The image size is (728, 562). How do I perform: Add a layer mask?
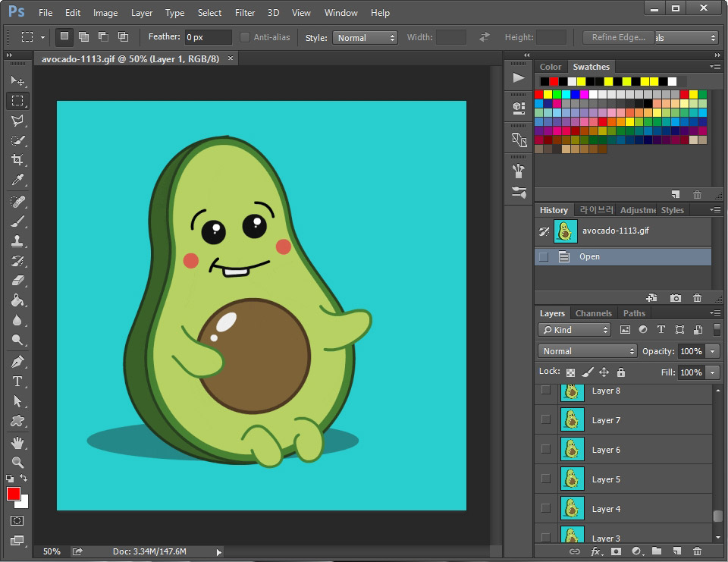tap(616, 551)
